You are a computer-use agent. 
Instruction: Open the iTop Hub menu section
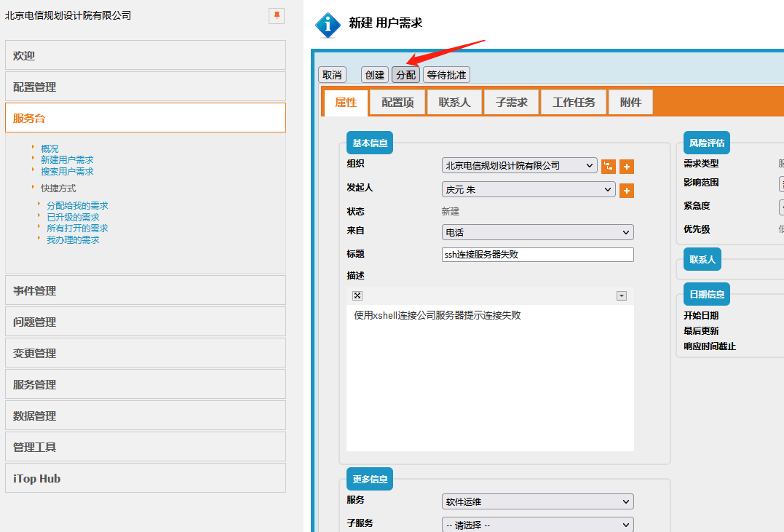(x=146, y=478)
